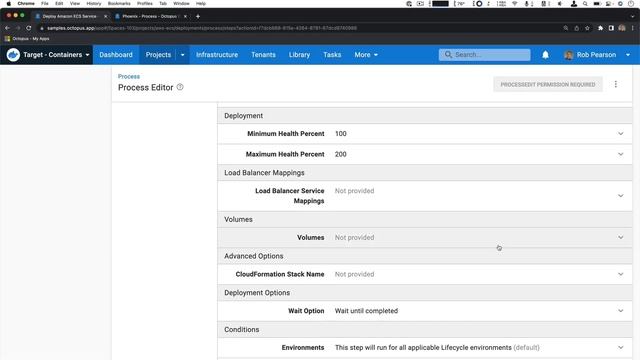The height and width of the screenshot is (360, 640).
Task: Open Chrome Bookmarks menu
Action: pyautogui.click(x=119, y=4)
